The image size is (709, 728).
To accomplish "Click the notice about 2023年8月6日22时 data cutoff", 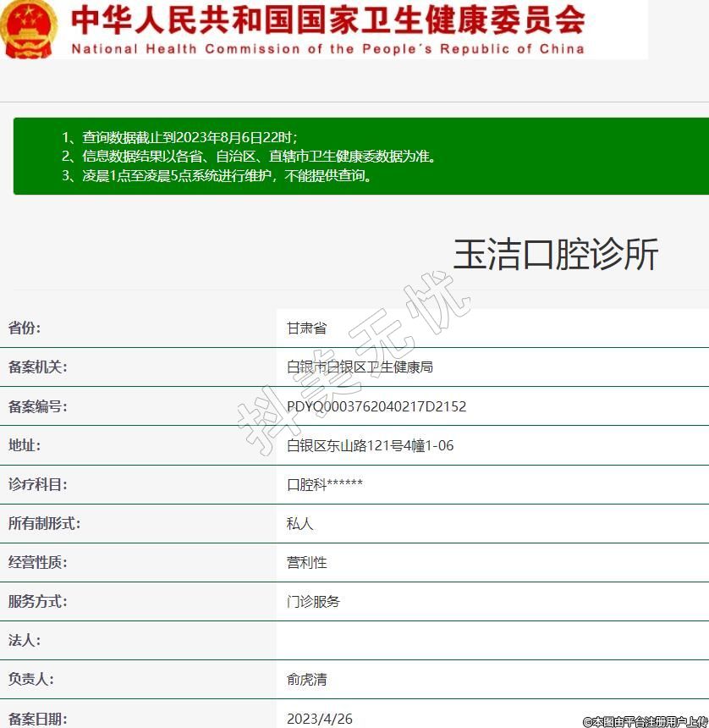I will click(179, 137).
